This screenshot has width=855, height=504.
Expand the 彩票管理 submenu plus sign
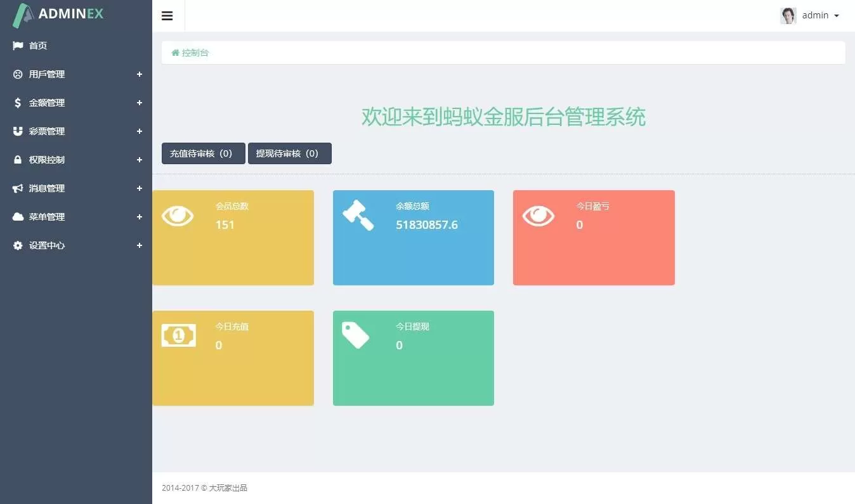point(140,131)
